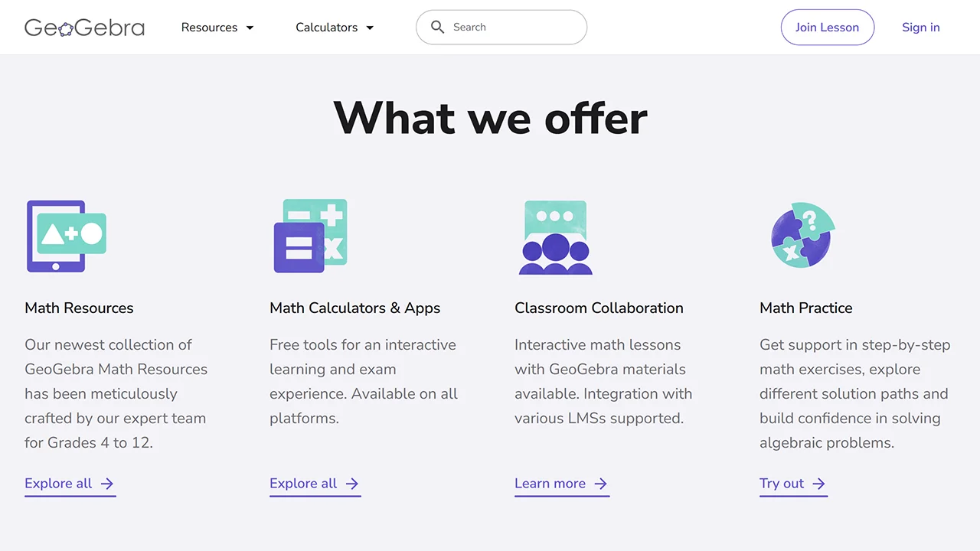Image resolution: width=980 pixels, height=551 pixels.
Task: Click the Math Calculators & Apps icon
Action: tap(311, 236)
